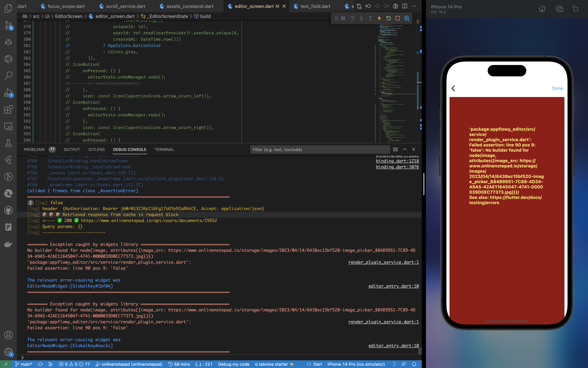Open the Testing flask view
This screenshot has height=368, width=588.
click(x=8, y=143)
